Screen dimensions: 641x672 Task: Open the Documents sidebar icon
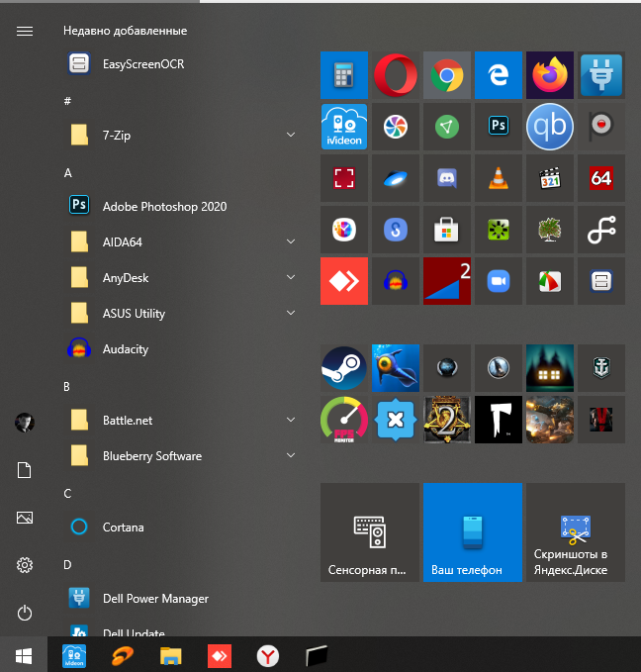pyautogui.click(x=25, y=470)
